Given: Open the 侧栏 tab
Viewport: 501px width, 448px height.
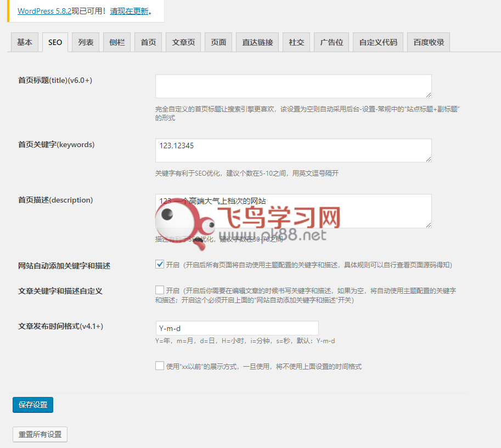Looking at the screenshot, I should (117, 42).
